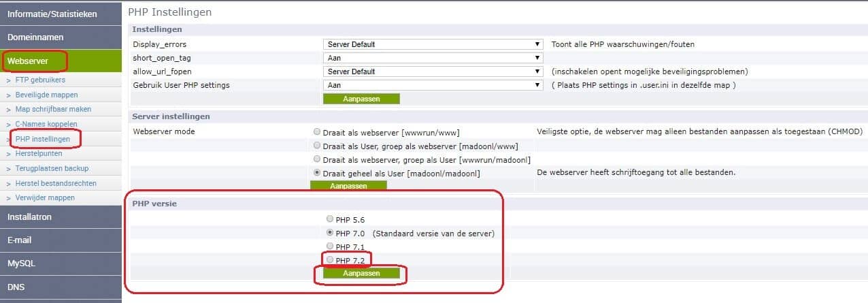Open the Installatron sidebar section
The image size is (868, 303).
(61, 217)
